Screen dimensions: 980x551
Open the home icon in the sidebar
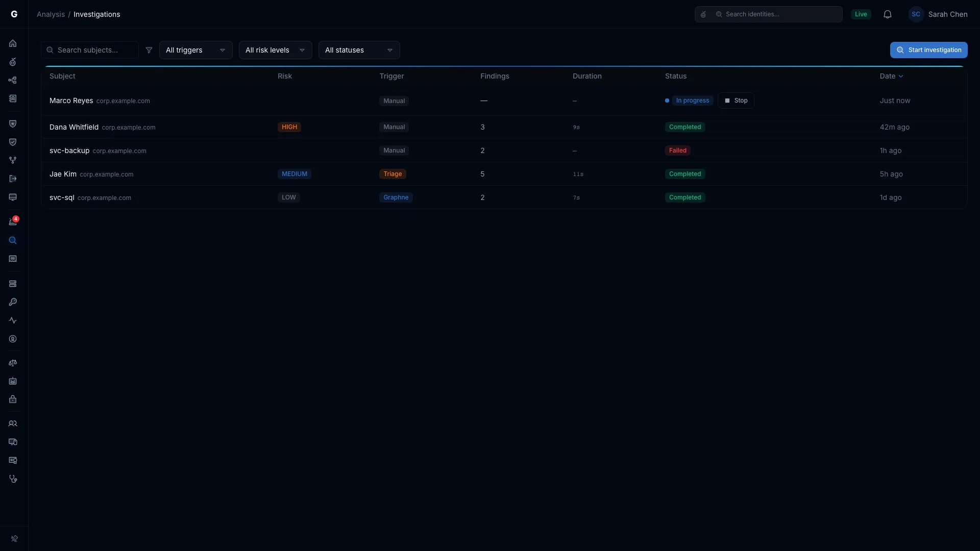click(13, 43)
